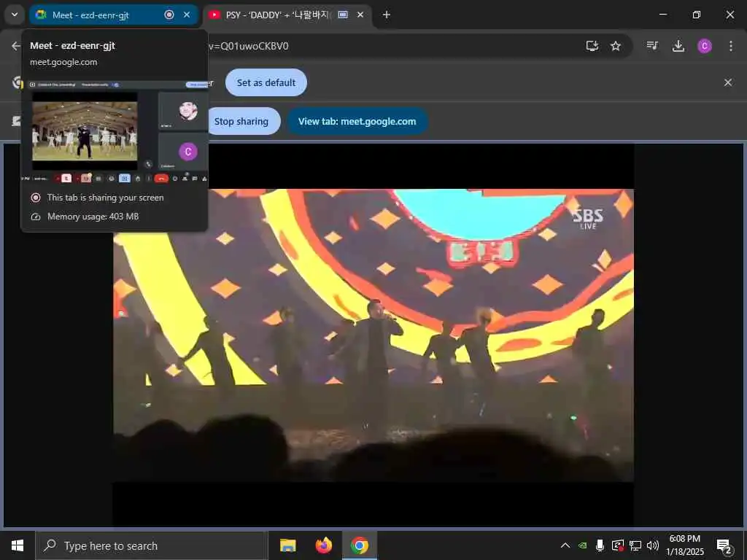Image resolution: width=747 pixels, height=560 pixels.
Task: Dismiss the default browser infobar
Action: pos(728,82)
